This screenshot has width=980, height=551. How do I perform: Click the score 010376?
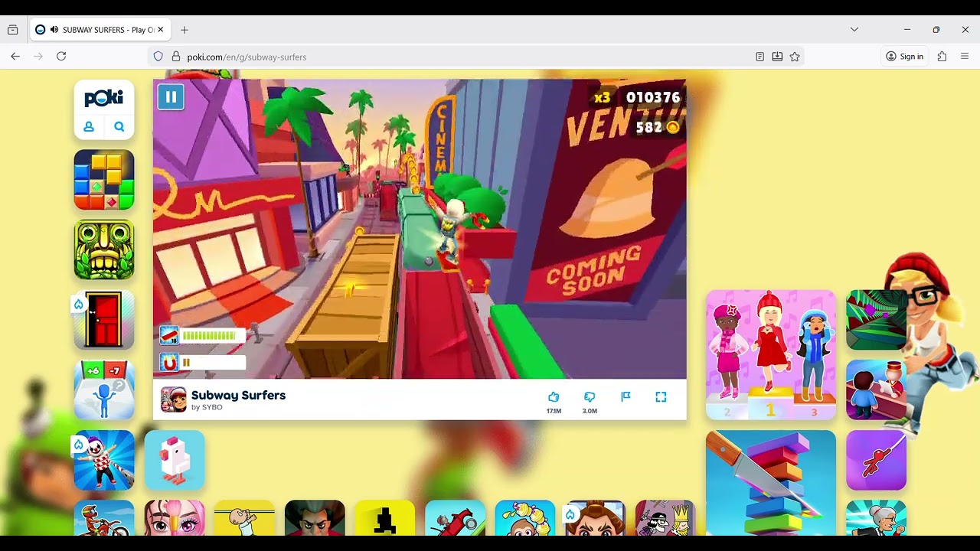coord(653,97)
